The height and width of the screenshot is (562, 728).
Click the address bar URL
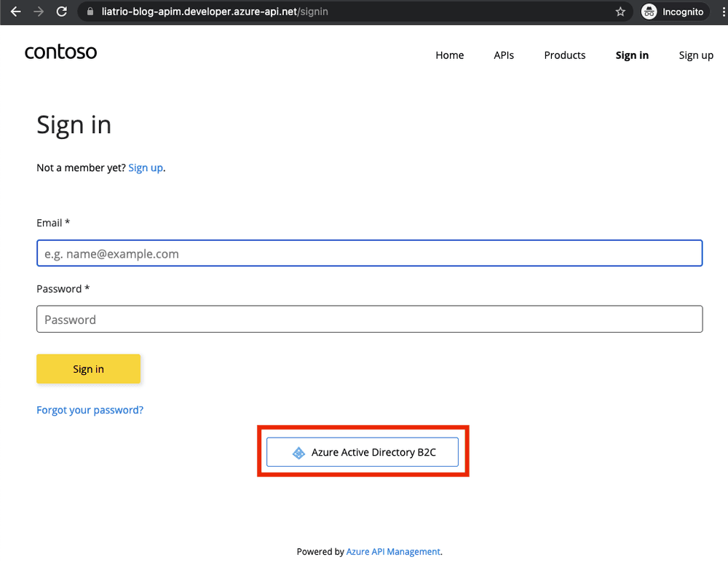tap(215, 12)
